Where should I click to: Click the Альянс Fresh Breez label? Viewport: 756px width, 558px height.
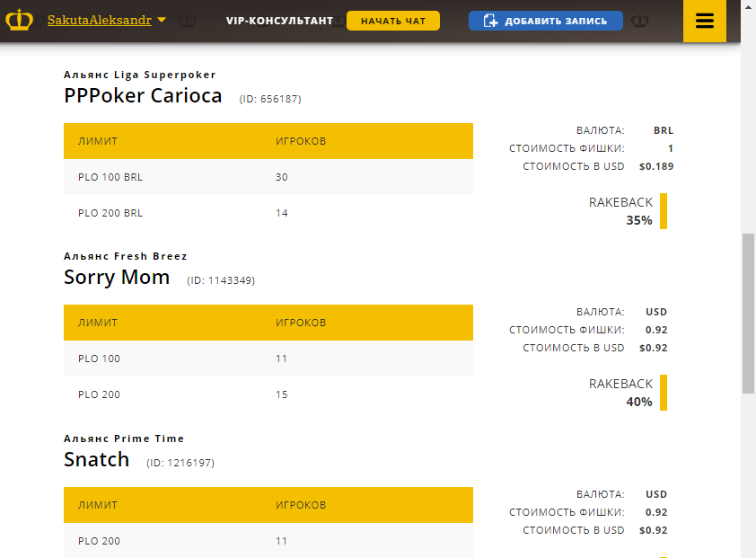click(x=125, y=256)
